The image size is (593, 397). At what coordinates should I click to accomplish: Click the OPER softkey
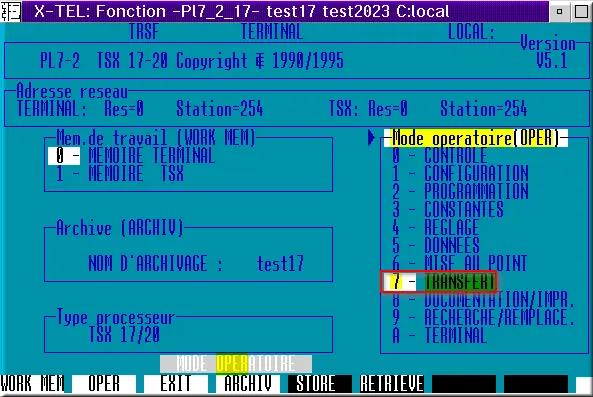point(104,384)
